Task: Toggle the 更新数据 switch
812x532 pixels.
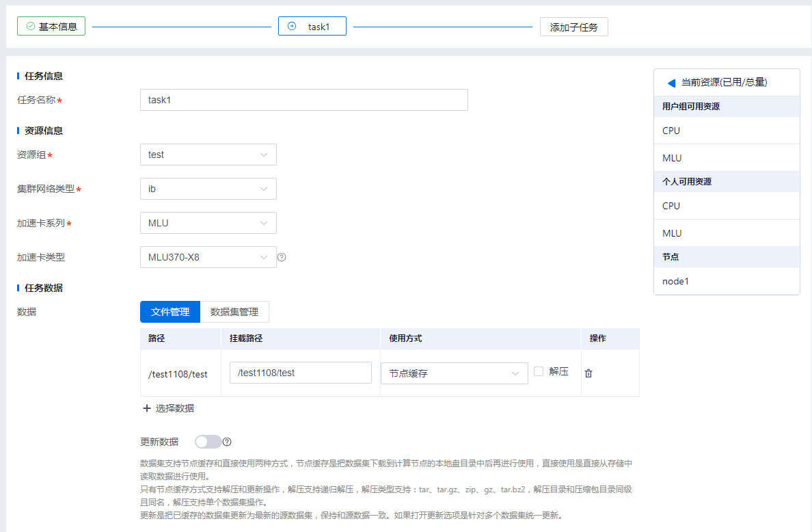Action: (208, 442)
